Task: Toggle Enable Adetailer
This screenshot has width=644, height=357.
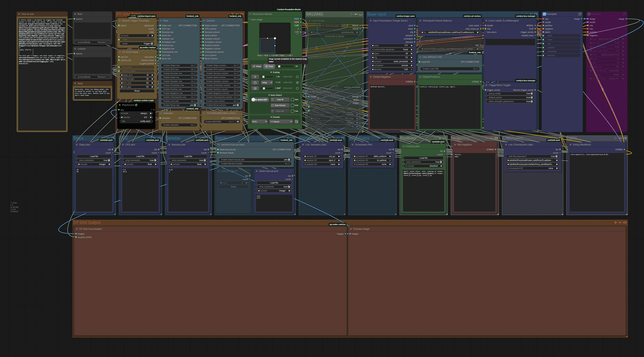Action: pos(178,125)
